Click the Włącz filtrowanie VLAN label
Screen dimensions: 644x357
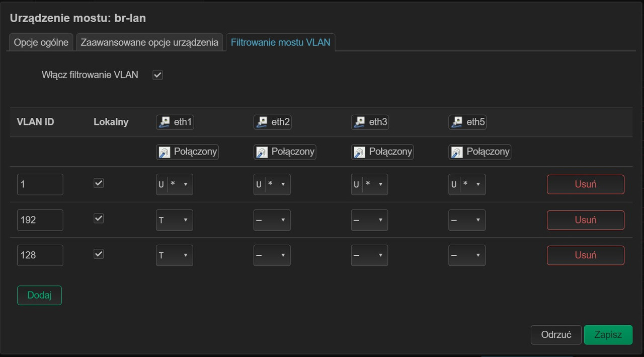pos(90,75)
